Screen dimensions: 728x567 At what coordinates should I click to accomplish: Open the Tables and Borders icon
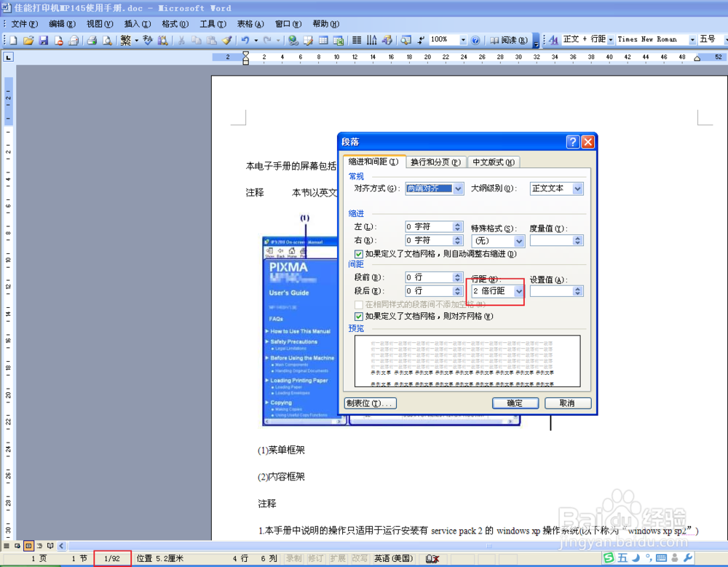pyautogui.click(x=308, y=41)
